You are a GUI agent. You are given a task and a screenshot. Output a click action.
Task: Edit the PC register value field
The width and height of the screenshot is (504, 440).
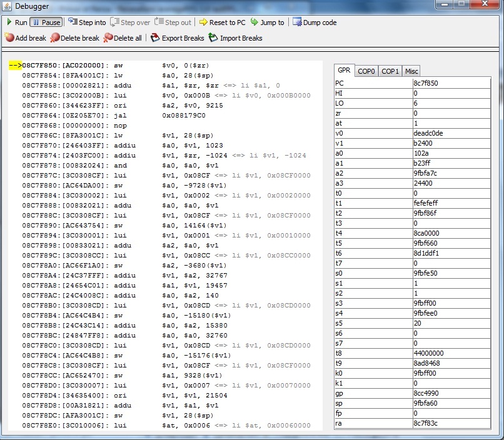[x=450, y=83]
